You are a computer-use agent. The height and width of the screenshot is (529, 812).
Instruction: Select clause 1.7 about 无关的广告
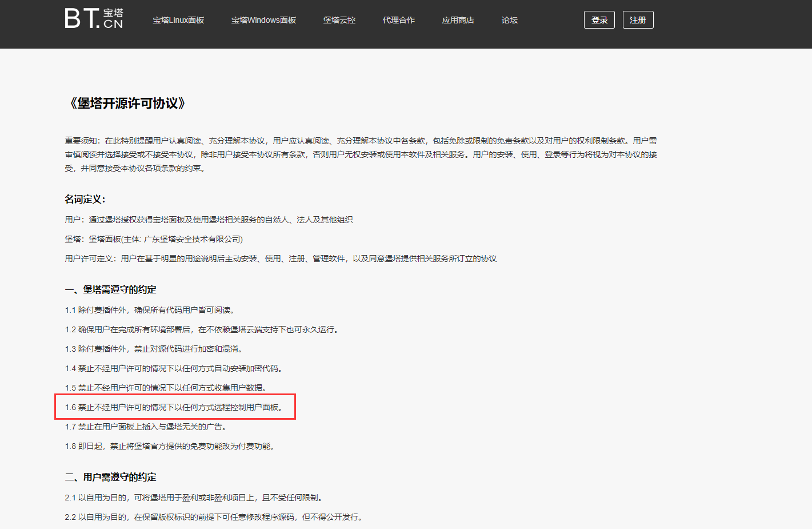[x=146, y=427]
